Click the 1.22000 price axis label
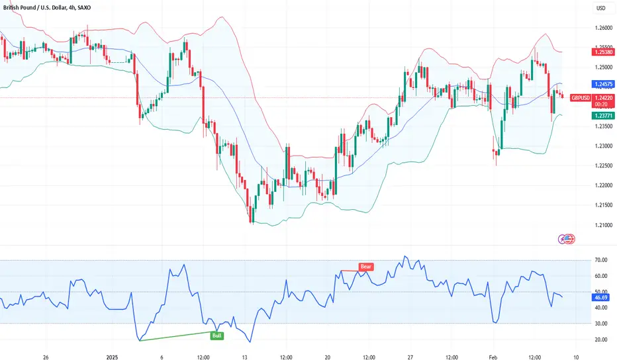The width and height of the screenshot is (617, 364). pos(604,185)
